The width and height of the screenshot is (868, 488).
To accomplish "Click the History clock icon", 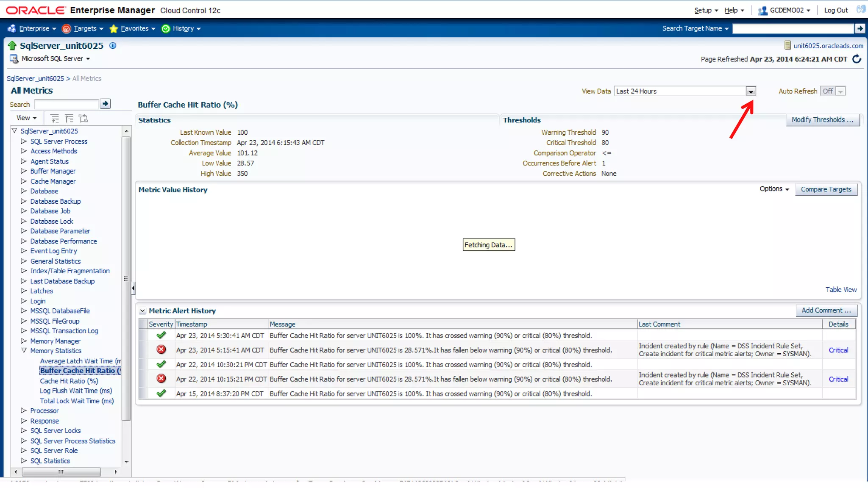I will pyautogui.click(x=166, y=28).
